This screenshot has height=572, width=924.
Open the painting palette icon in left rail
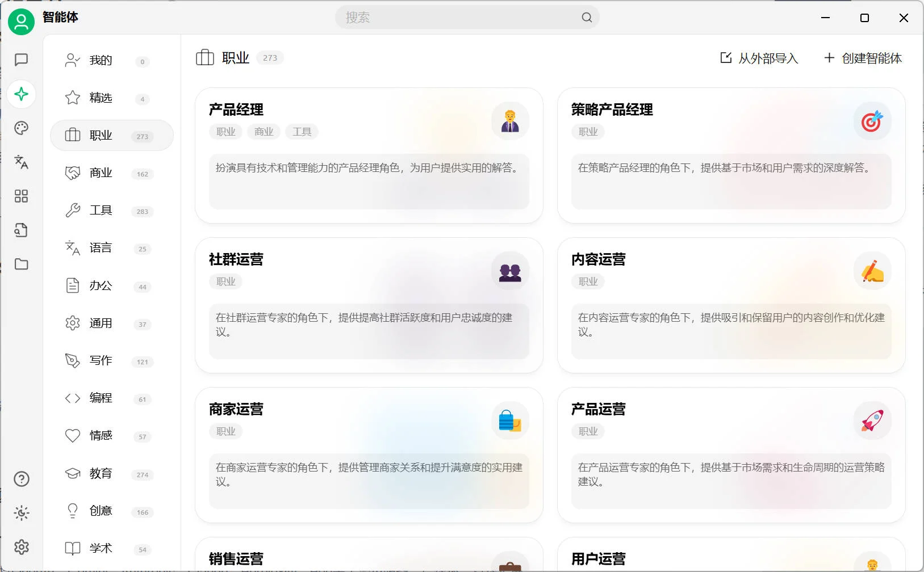click(x=21, y=128)
